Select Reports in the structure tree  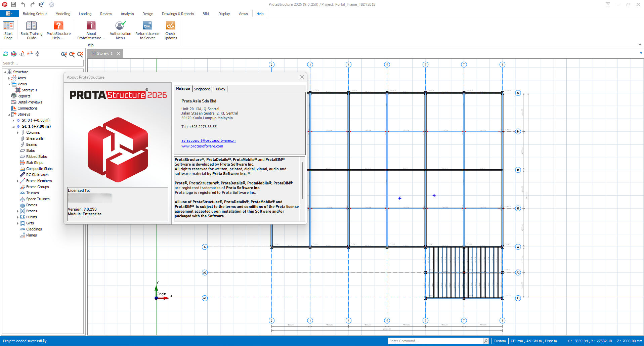(24, 96)
